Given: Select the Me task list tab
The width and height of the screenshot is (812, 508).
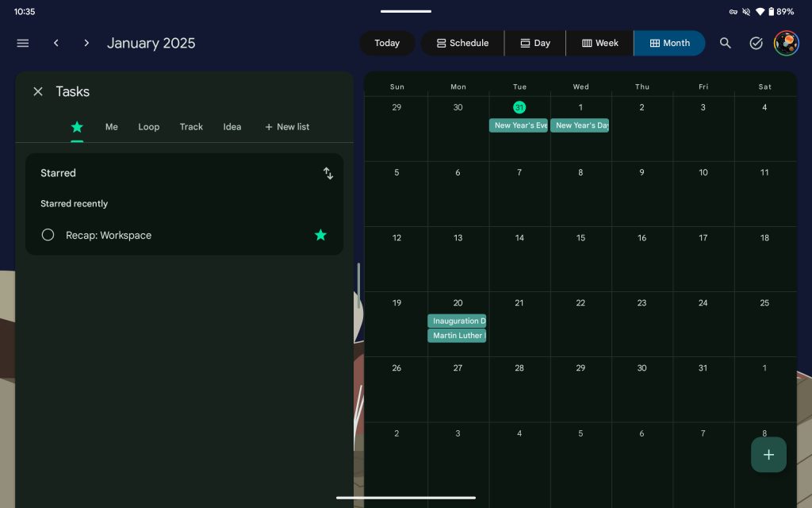Looking at the screenshot, I should point(112,127).
